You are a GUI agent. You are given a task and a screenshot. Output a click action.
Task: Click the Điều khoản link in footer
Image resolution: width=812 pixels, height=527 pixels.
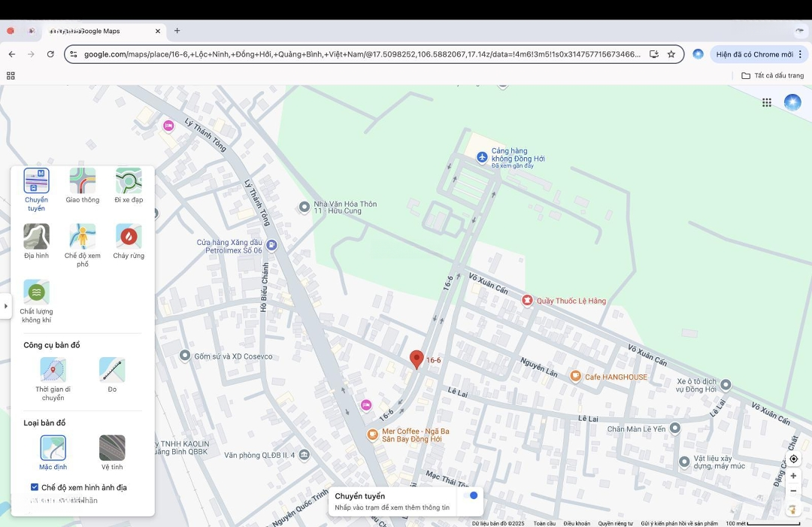click(x=577, y=523)
